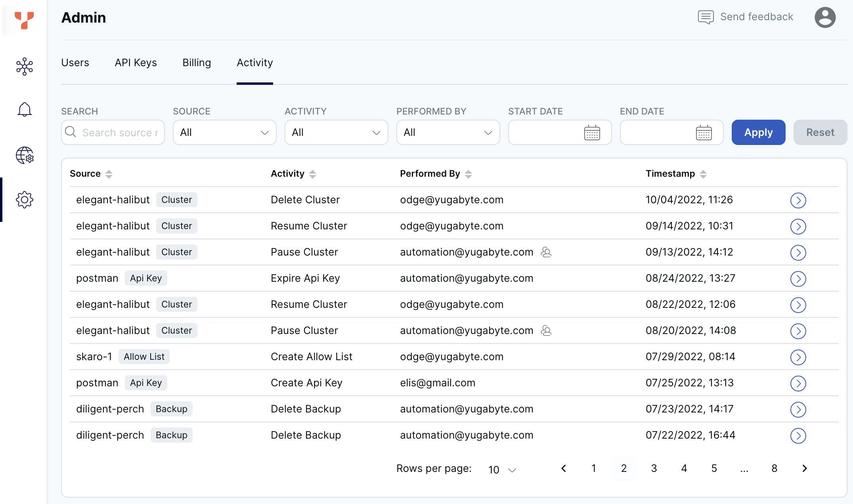Sort table by Source column

pos(109,174)
